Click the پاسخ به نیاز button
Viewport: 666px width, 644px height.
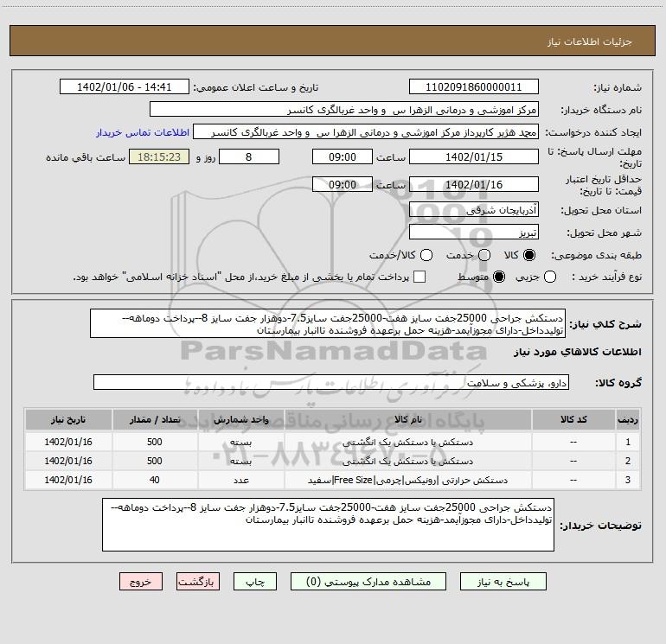[x=503, y=582]
